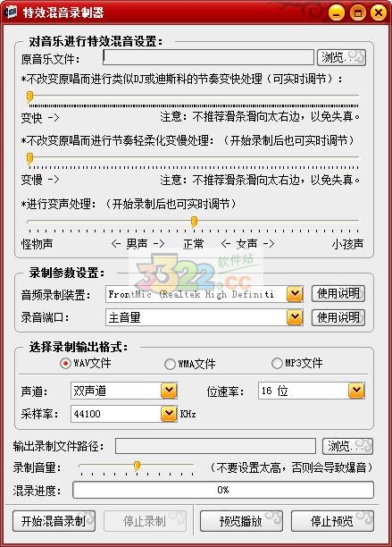This screenshot has width=392, height=547.
Task: Click the app icon in title bar
Action: [11, 12]
